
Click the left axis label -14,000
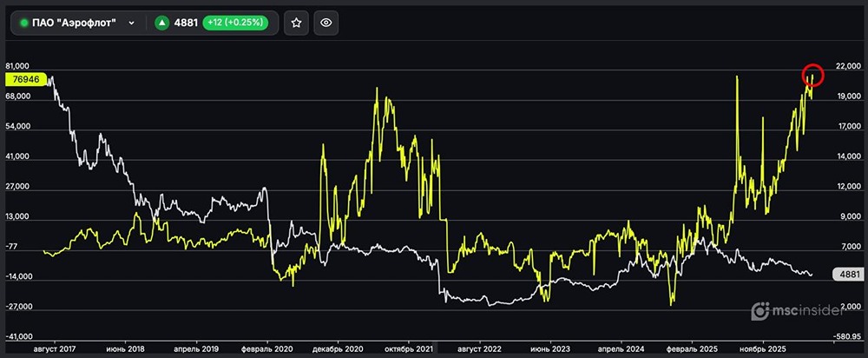point(18,276)
